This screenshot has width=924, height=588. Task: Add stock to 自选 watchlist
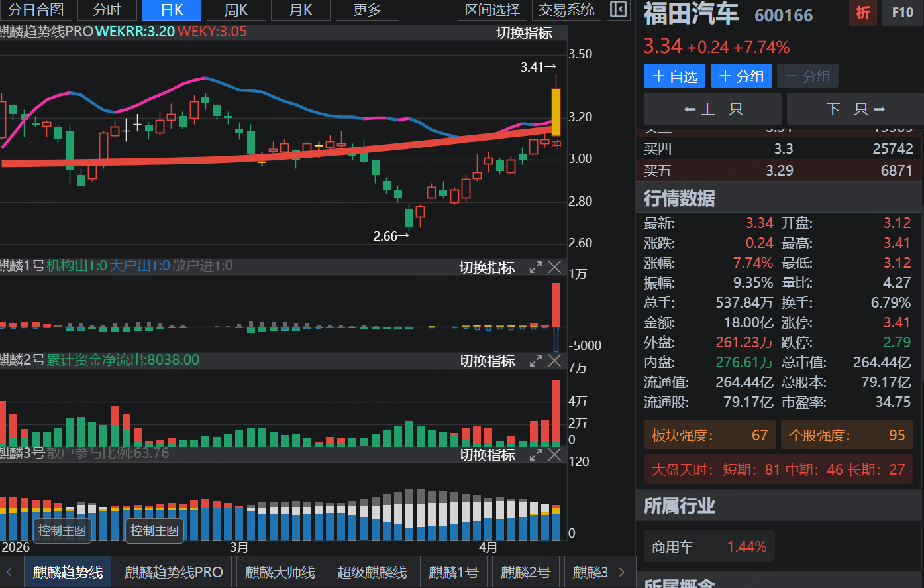tap(674, 76)
